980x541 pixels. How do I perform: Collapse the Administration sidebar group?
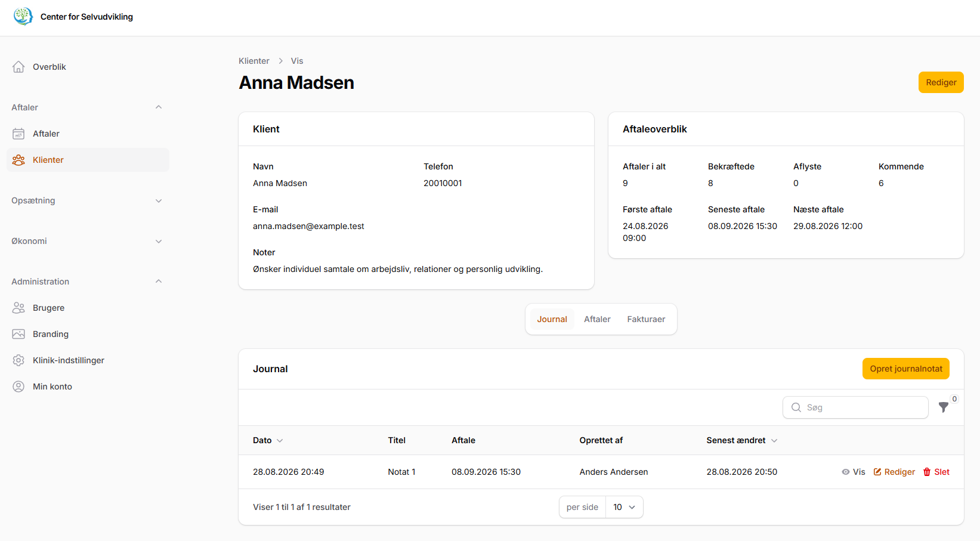coord(159,282)
